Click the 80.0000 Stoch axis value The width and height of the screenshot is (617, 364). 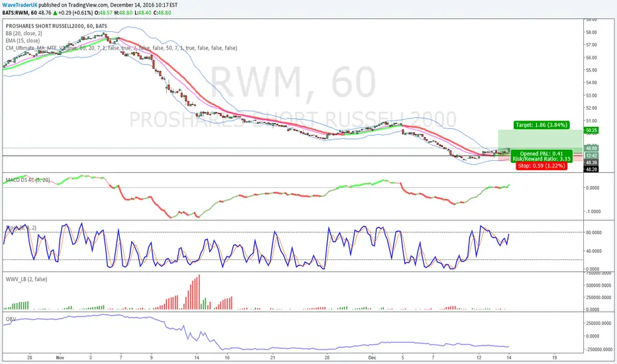(x=593, y=232)
